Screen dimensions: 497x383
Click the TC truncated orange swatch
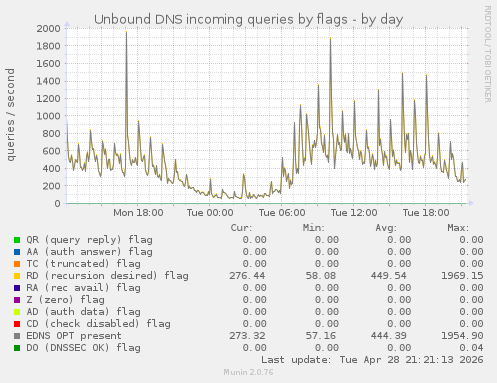17,264
